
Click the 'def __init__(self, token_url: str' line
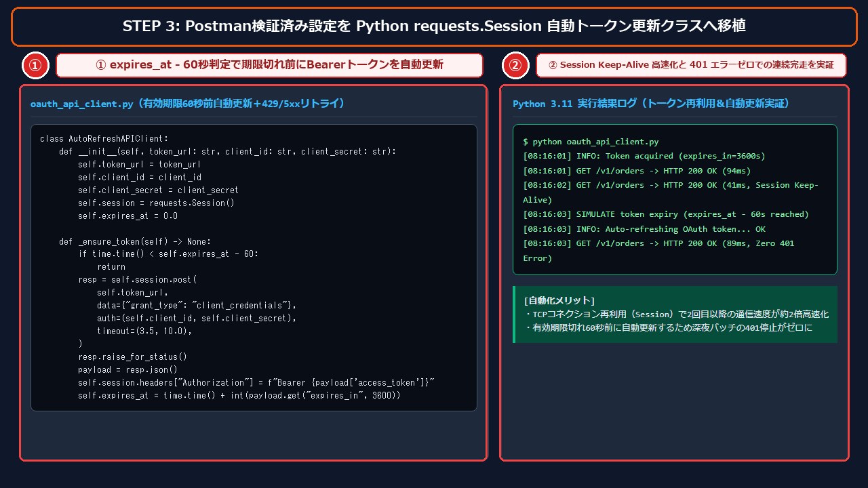pyautogui.click(x=228, y=152)
